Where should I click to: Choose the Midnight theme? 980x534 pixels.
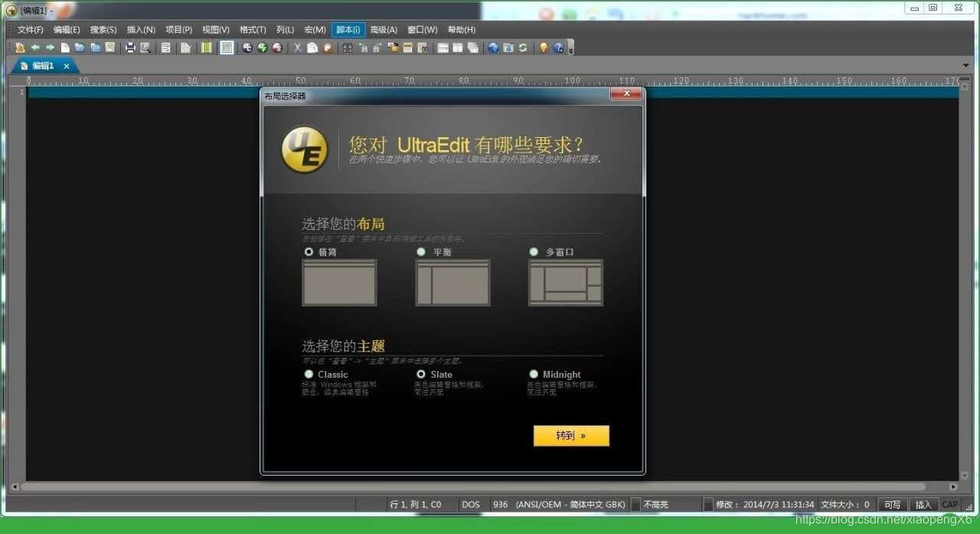(534, 374)
